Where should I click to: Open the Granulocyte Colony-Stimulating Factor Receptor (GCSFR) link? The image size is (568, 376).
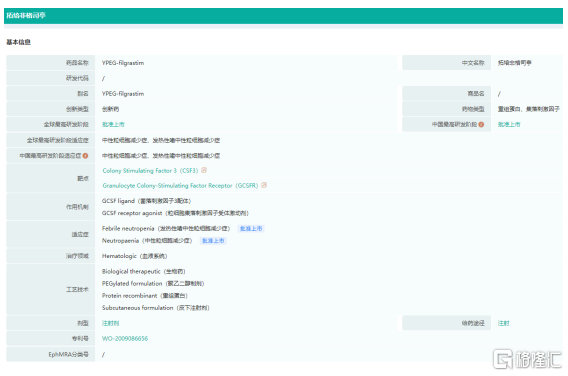pos(180,185)
